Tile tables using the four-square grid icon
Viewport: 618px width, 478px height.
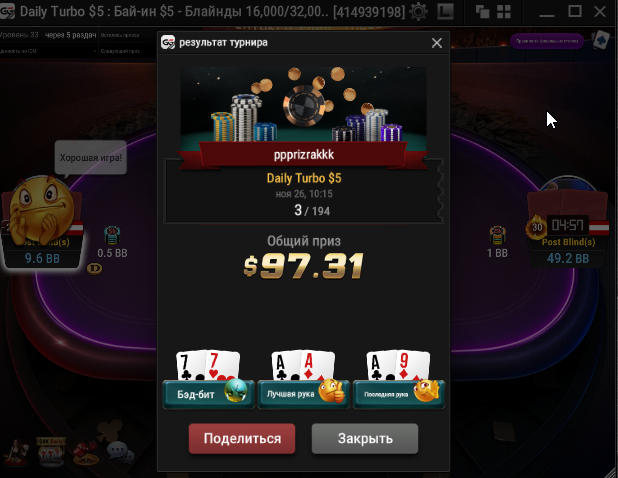(x=504, y=12)
